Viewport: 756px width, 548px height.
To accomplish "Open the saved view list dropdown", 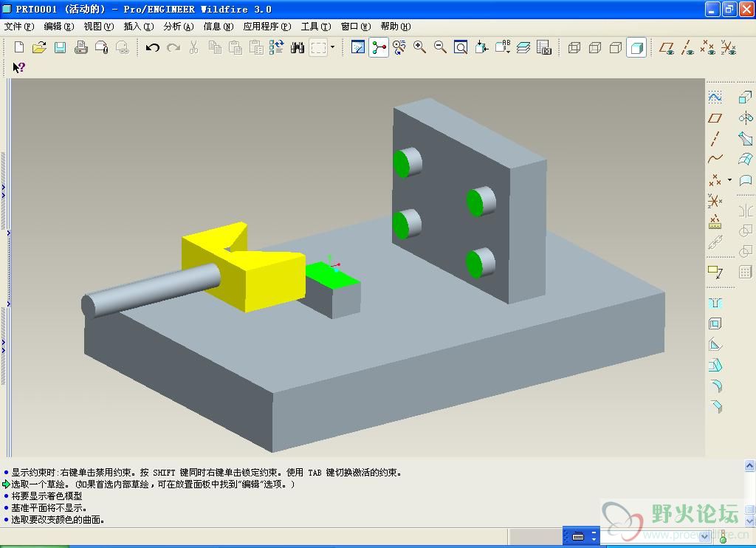I will [502, 47].
